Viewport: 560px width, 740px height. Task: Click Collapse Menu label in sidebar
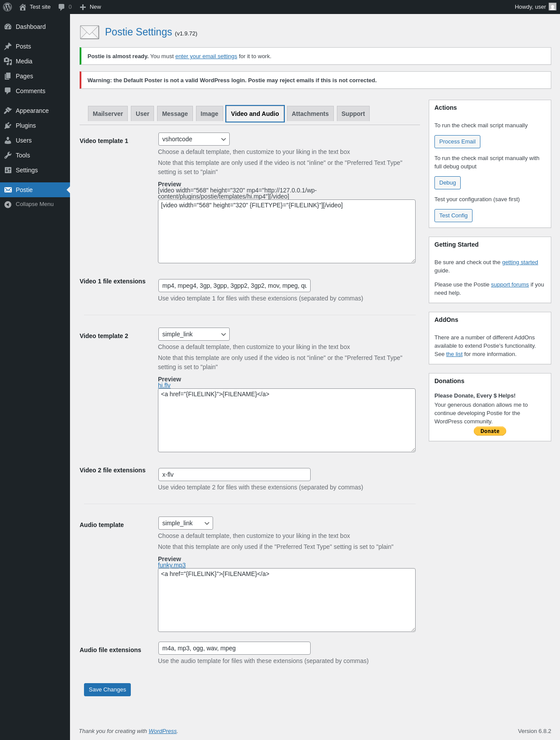pyautogui.click(x=35, y=204)
